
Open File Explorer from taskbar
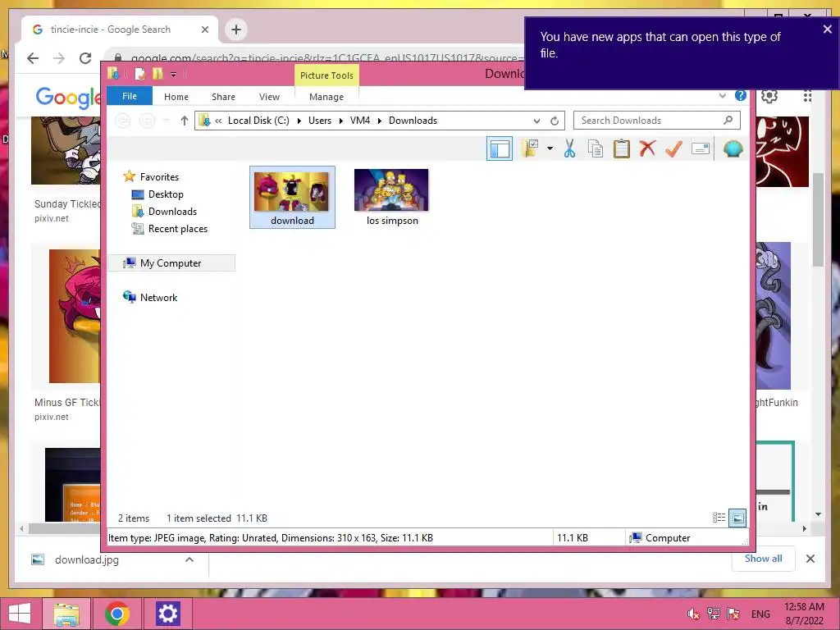click(66, 614)
